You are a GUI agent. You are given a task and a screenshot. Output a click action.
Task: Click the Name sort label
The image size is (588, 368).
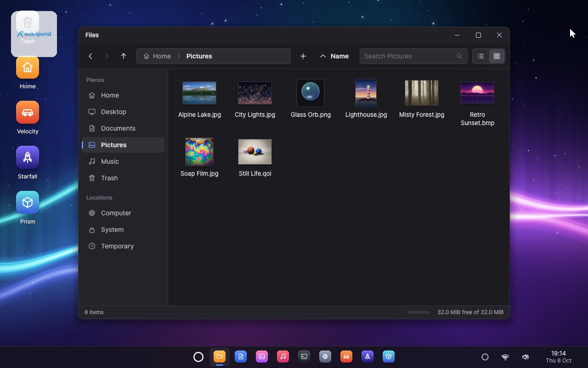pos(339,56)
